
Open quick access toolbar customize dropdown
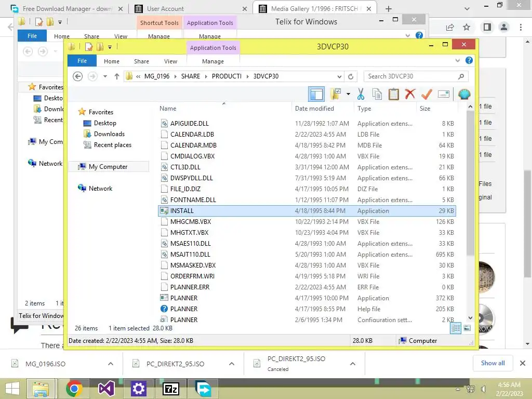(110, 47)
